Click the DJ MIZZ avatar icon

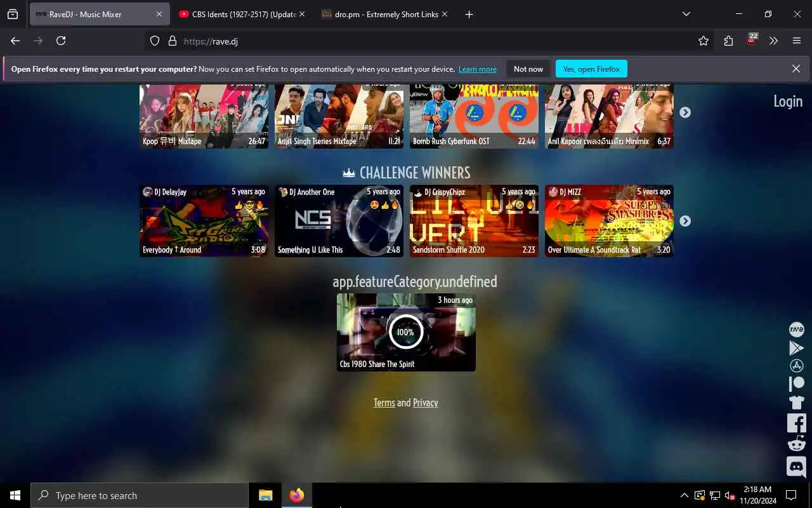coord(553,192)
